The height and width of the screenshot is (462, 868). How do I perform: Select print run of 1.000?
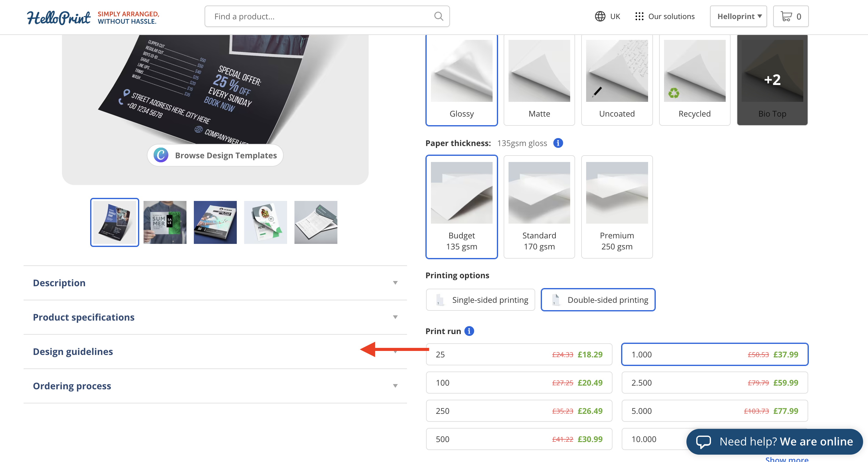(x=714, y=354)
